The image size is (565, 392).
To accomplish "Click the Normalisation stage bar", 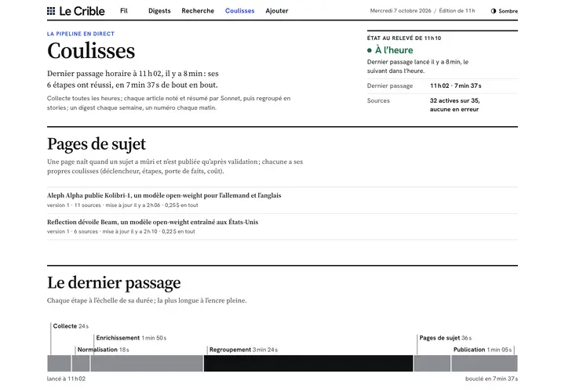I will (x=81, y=363).
